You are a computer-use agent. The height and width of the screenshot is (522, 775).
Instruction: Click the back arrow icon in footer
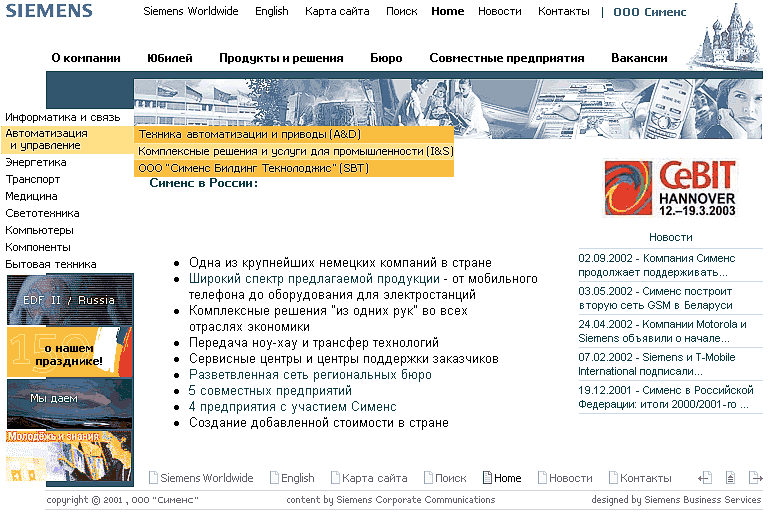pyautogui.click(x=704, y=478)
